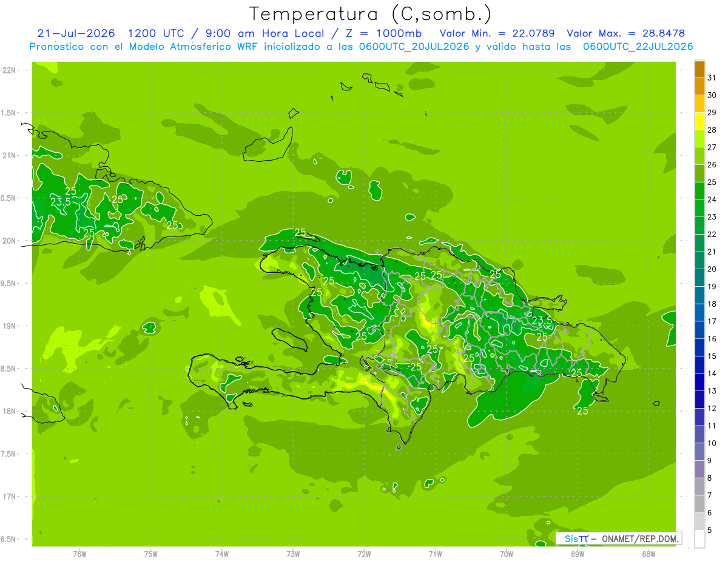The height and width of the screenshot is (562, 728).
Task: Click the Temperatura (C,somb.) title
Action: point(371,14)
